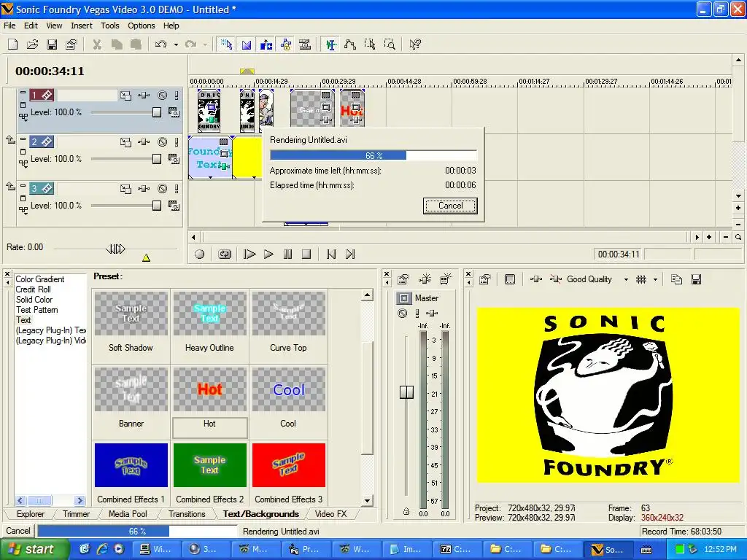Click the Pause button in transport
Viewport: 747px width, 560px height.
point(287,254)
